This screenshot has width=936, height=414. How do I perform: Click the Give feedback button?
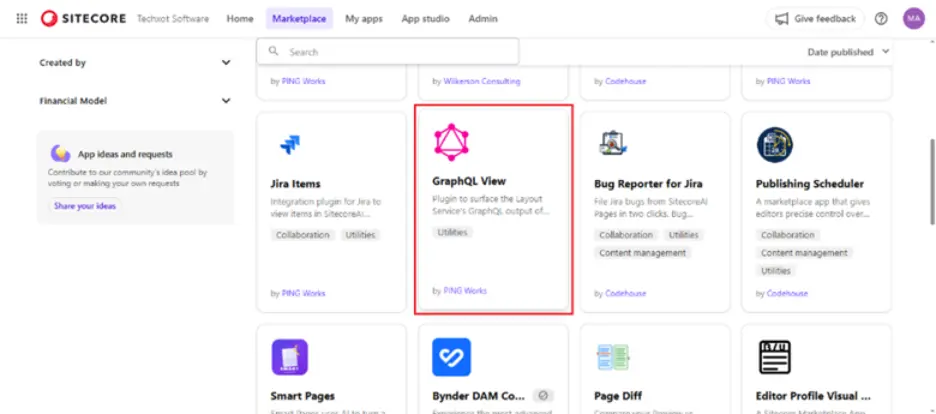(815, 18)
